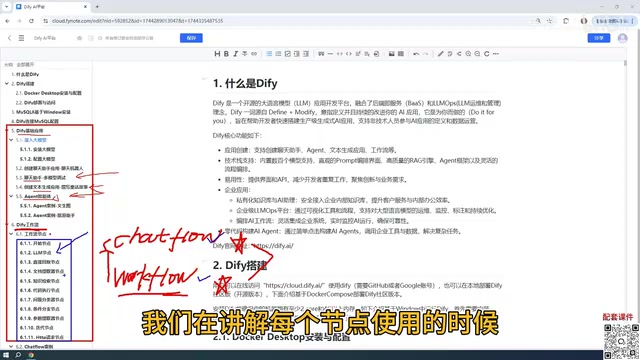Jump to outline item '6.1.6'

point(40,290)
